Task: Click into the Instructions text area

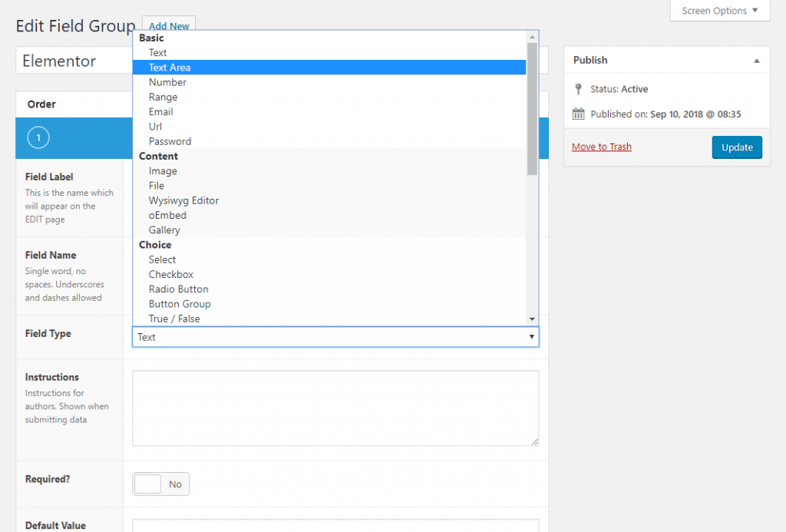Action: [x=335, y=408]
